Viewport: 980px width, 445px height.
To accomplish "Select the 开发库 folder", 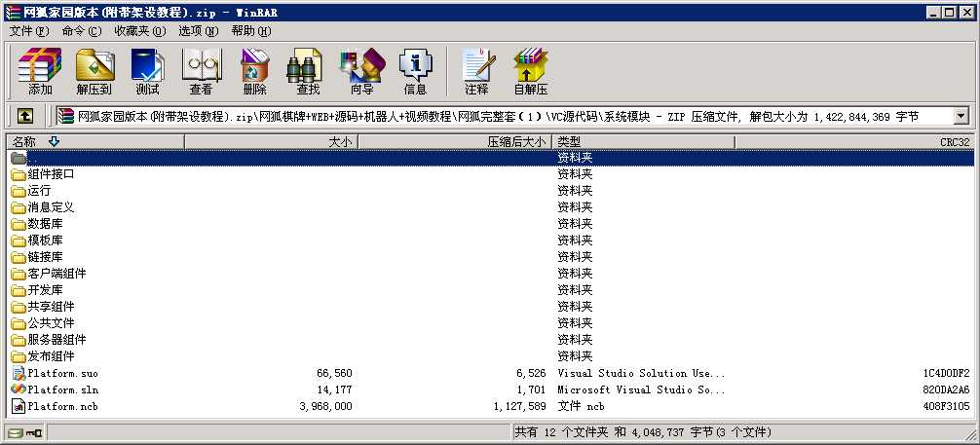I will coord(45,290).
